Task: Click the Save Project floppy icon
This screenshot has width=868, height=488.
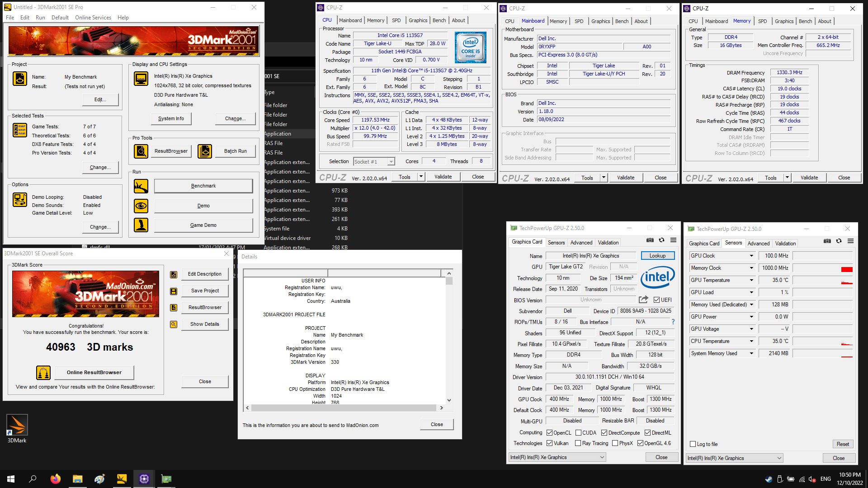Action: (174, 291)
